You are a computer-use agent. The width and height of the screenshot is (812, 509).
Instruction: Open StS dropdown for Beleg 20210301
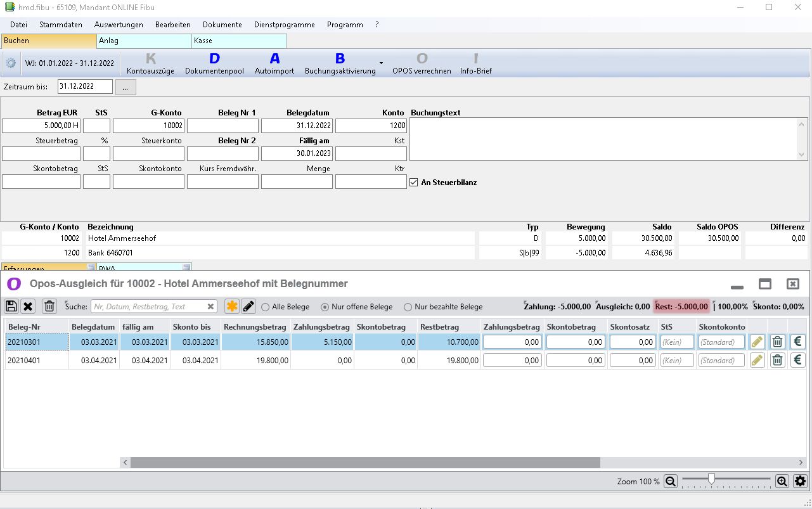[x=677, y=342]
